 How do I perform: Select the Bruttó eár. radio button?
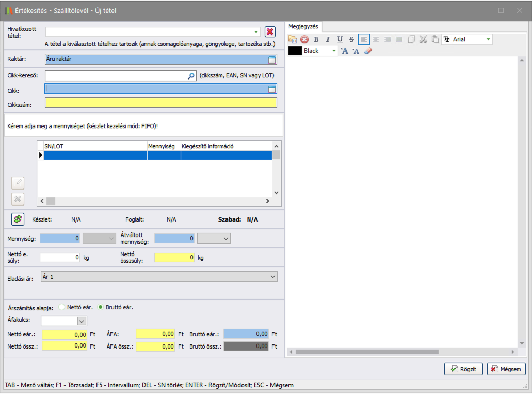point(101,307)
